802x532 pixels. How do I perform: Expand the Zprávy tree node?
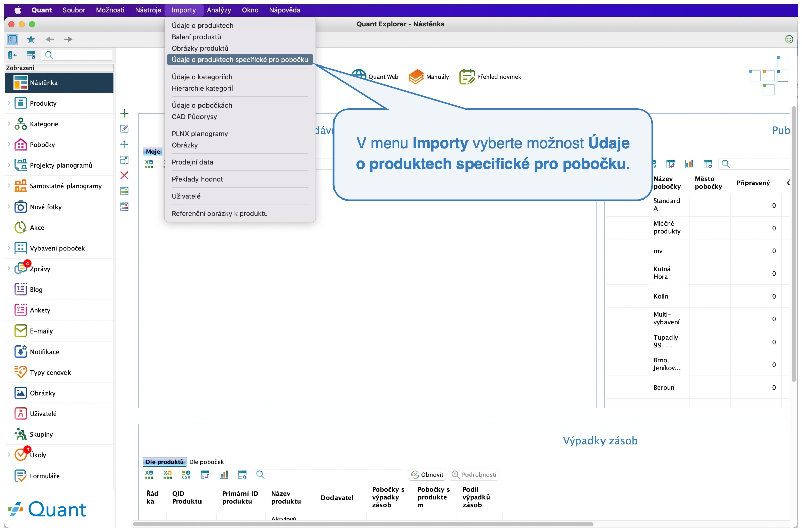9,268
